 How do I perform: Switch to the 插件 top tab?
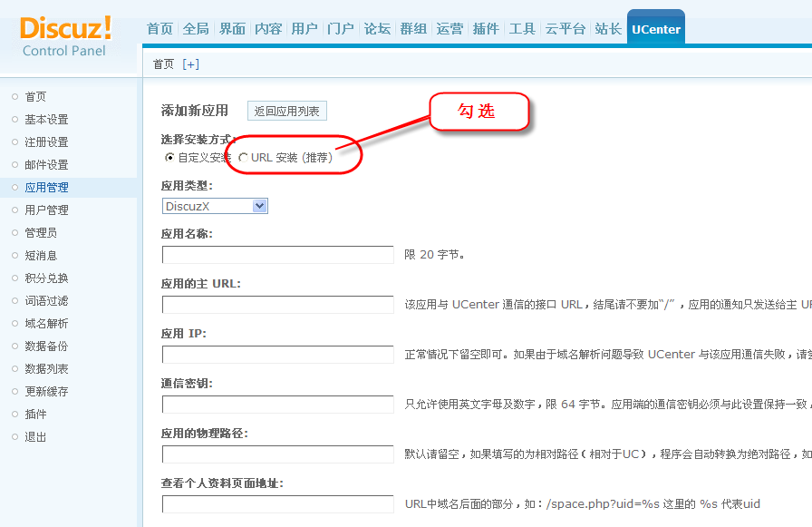(x=486, y=29)
